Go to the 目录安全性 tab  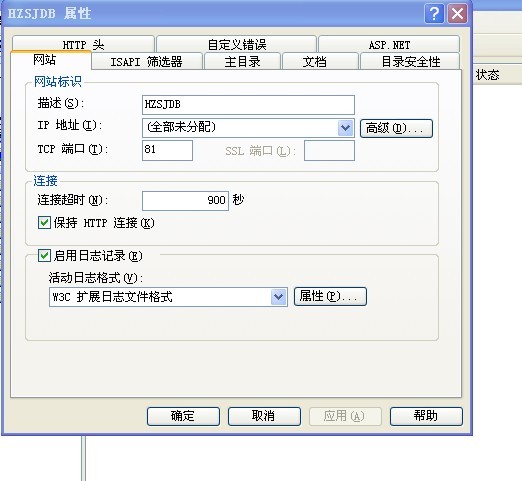tap(410, 61)
